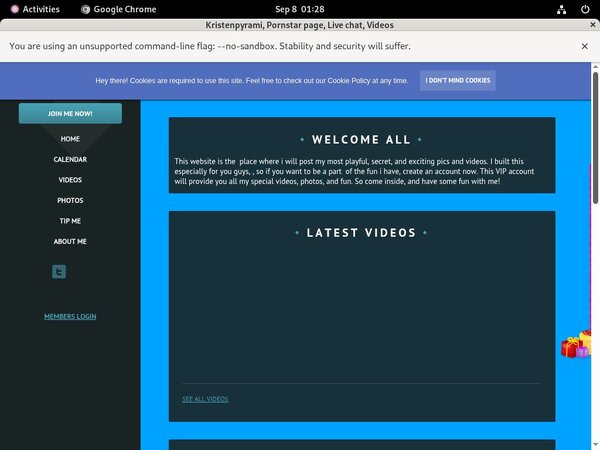Navigate to the About Me page
This screenshot has height=450, width=600.
[x=70, y=241]
